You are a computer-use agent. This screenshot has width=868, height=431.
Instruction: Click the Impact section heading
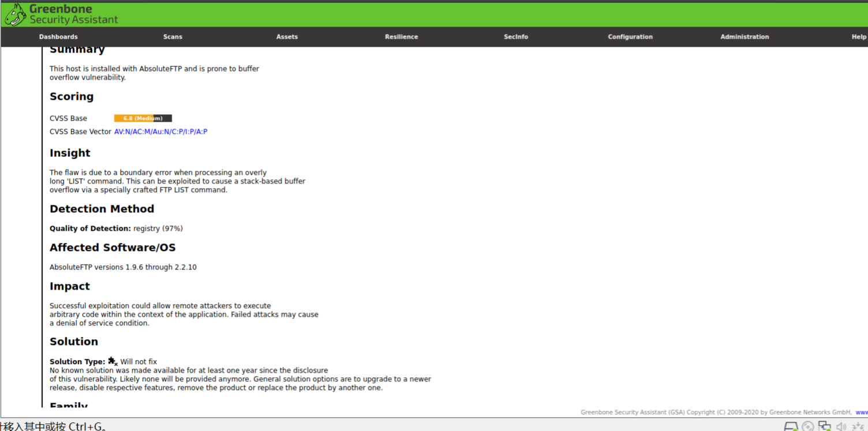point(69,286)
